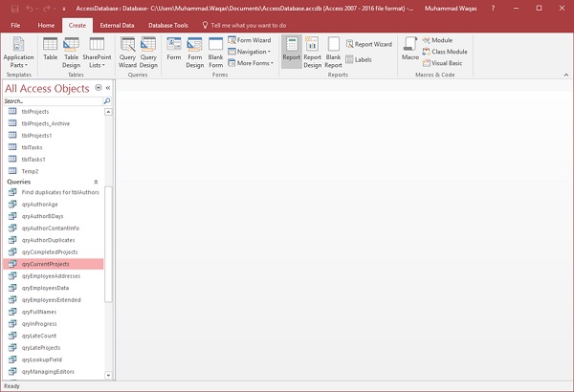
Task: Select the qryLateProjects query
Action: (x=41, y=348)
